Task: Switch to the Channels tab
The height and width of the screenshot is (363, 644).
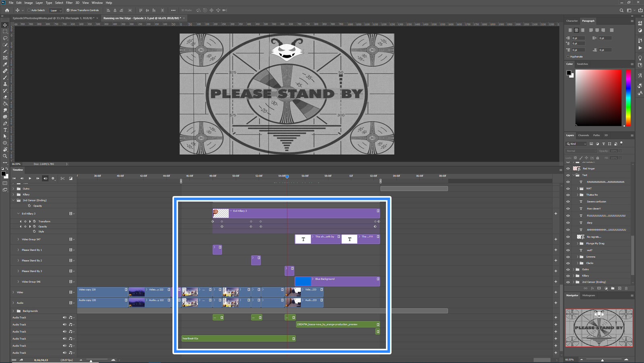Action: pos(583,135)
